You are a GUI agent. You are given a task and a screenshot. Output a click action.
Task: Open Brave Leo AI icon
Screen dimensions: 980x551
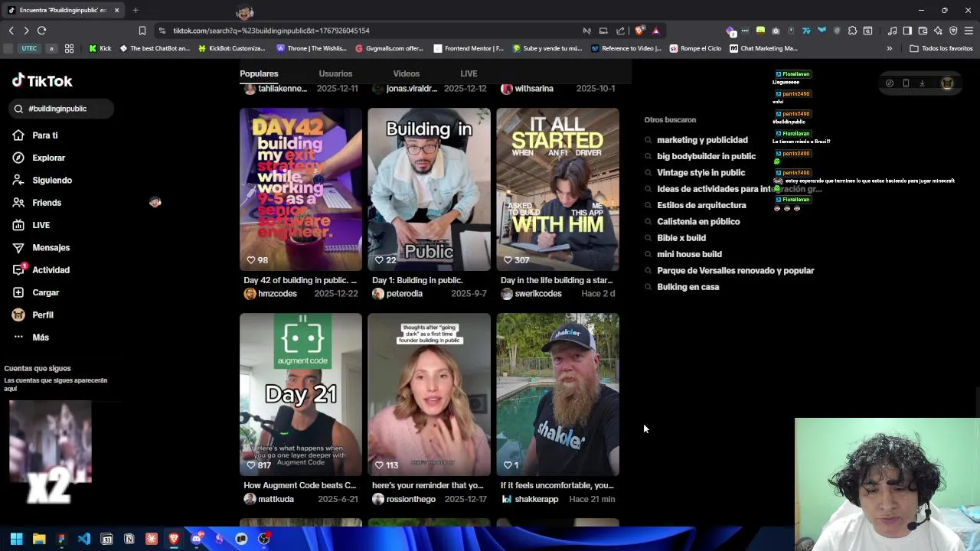point(938,31)
